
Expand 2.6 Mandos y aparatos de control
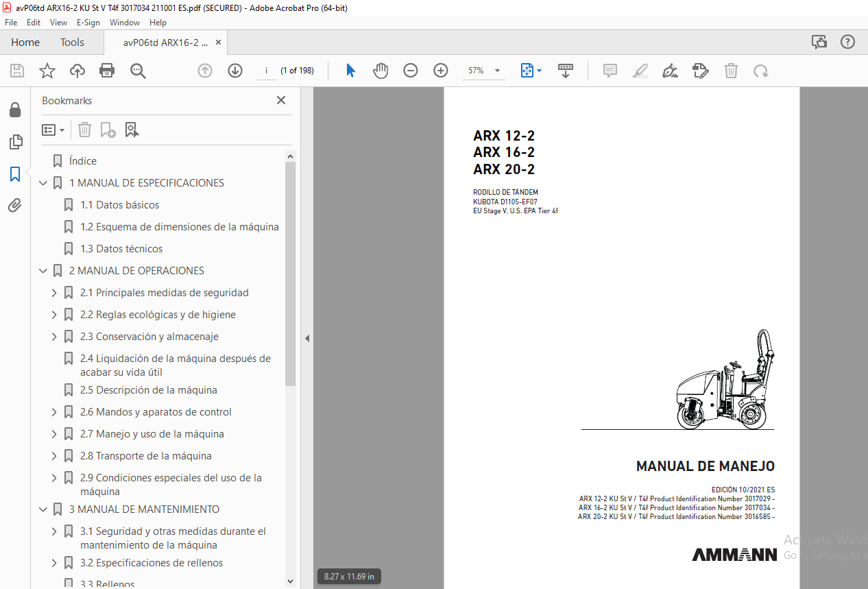(55, 412)
